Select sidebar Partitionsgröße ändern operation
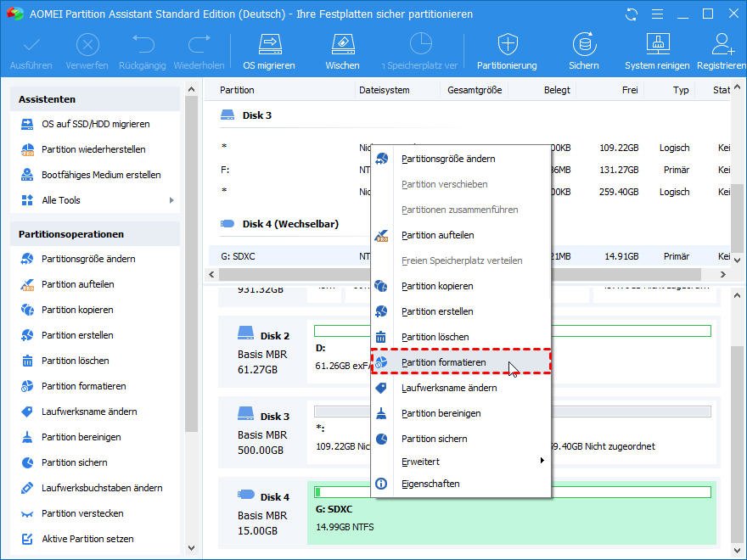Image resolution: width=747 pixels, height=560 pixels. [88, 259]
